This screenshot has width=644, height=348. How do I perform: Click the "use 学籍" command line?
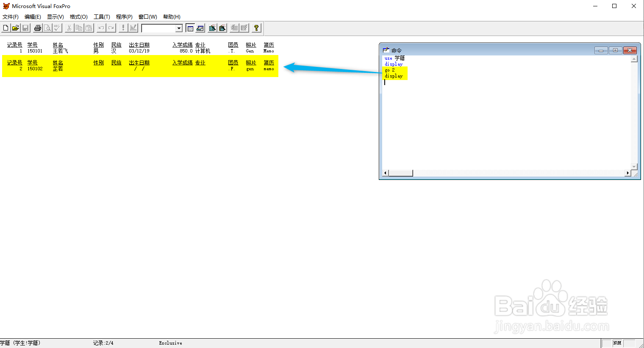[394, 58]
